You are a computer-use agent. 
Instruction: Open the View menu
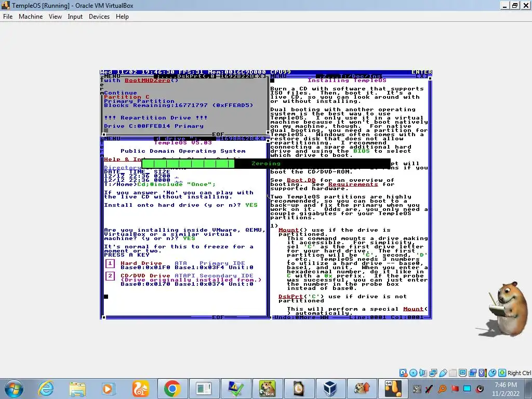[55, 17]
